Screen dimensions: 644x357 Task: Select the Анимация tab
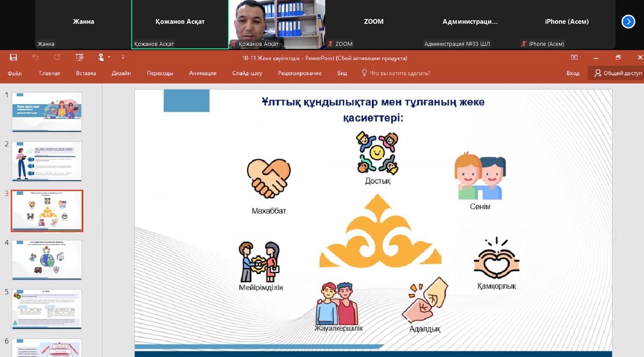point(203,73)
